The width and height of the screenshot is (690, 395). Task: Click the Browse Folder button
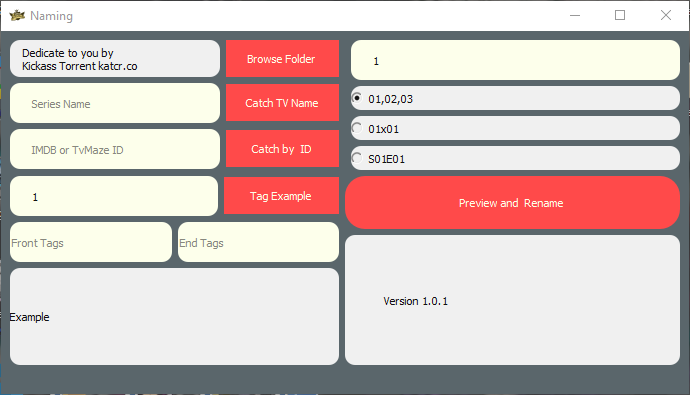pyautogui.click(x=282, y=59)
